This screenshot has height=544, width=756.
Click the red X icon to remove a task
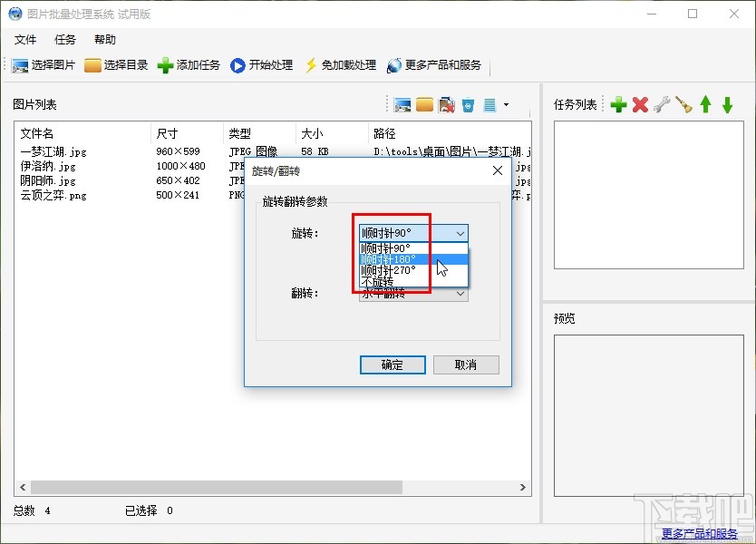click(x=640, y=103)
